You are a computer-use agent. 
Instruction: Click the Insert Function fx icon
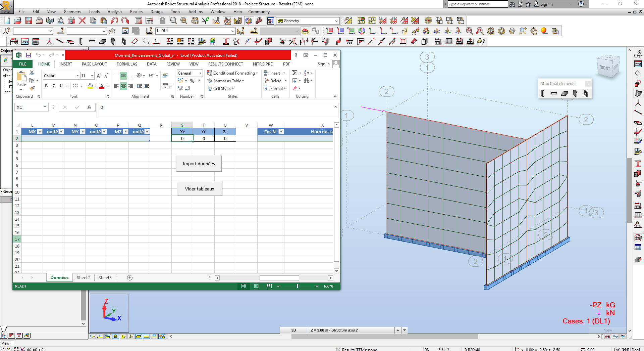[89, 107]
